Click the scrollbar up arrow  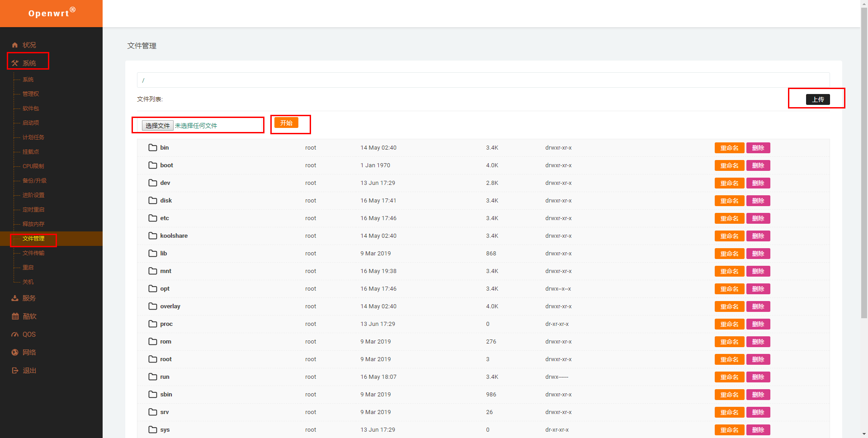(864, 3)
